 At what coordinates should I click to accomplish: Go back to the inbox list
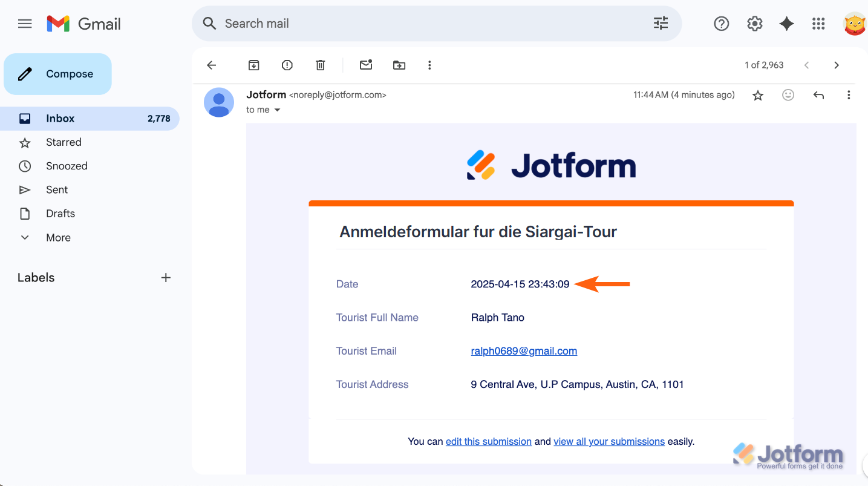(x=211, y=65)
